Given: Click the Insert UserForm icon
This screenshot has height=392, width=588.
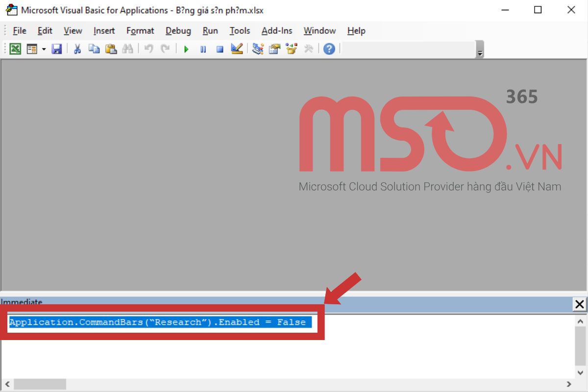Looking at the screenshot, I should click(x=32, y=49).
